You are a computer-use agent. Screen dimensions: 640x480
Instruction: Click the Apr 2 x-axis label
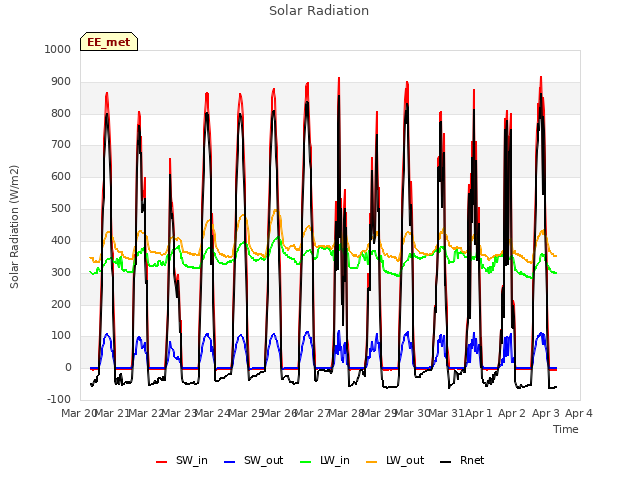click(512, 413)
